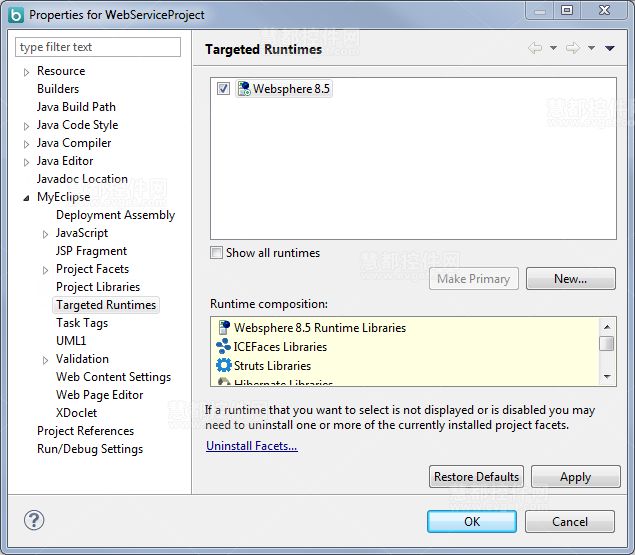Select Websphere 8.5 Runtime Libraries text
635x555 pixels.
pos(320,328)
